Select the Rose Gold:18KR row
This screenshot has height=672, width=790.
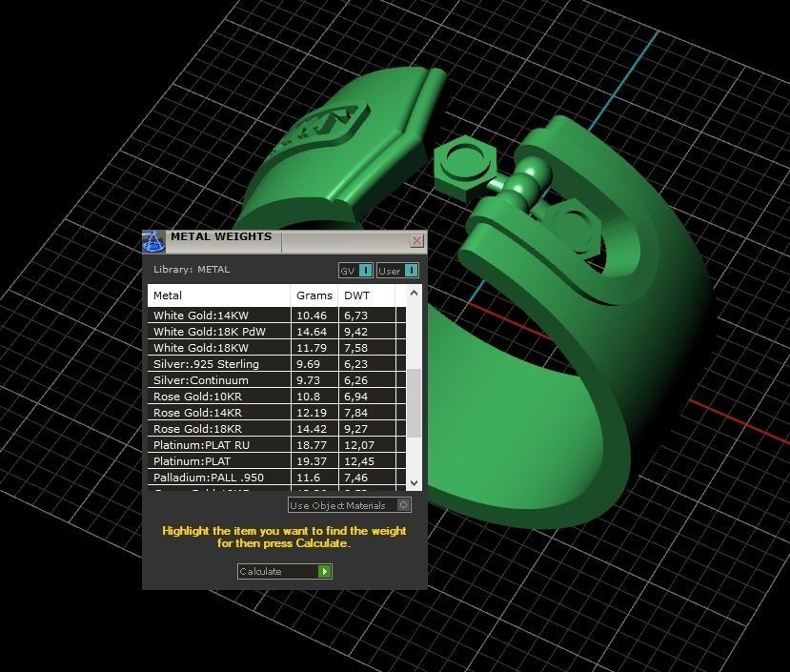[276, 429]
